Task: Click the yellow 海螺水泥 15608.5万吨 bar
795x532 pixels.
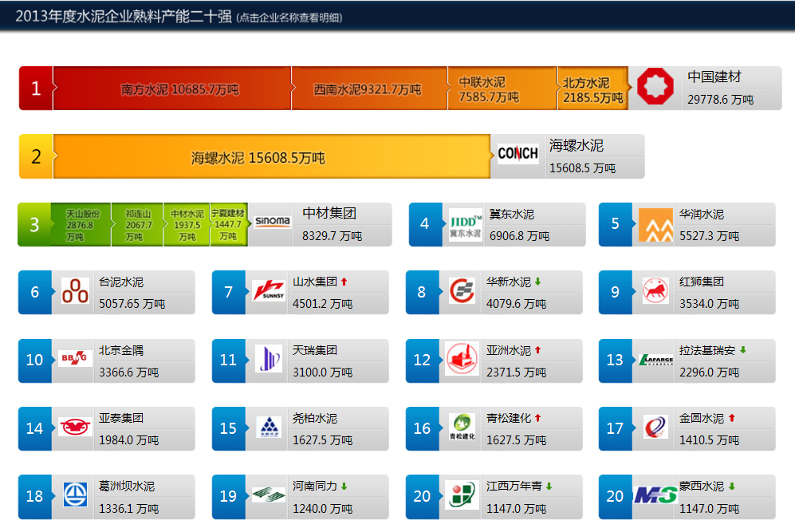Action: pos(271,156)
